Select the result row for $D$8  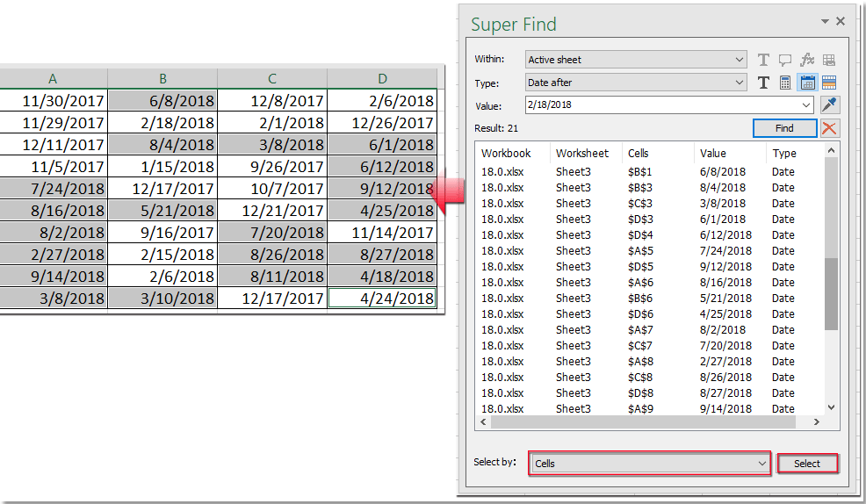point(650,393)
